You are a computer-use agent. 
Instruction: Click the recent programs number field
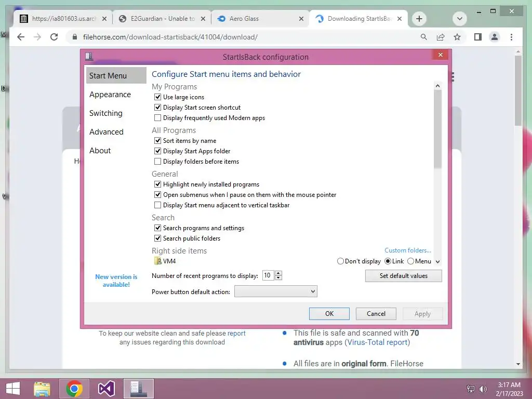click(x=269, y=275)
